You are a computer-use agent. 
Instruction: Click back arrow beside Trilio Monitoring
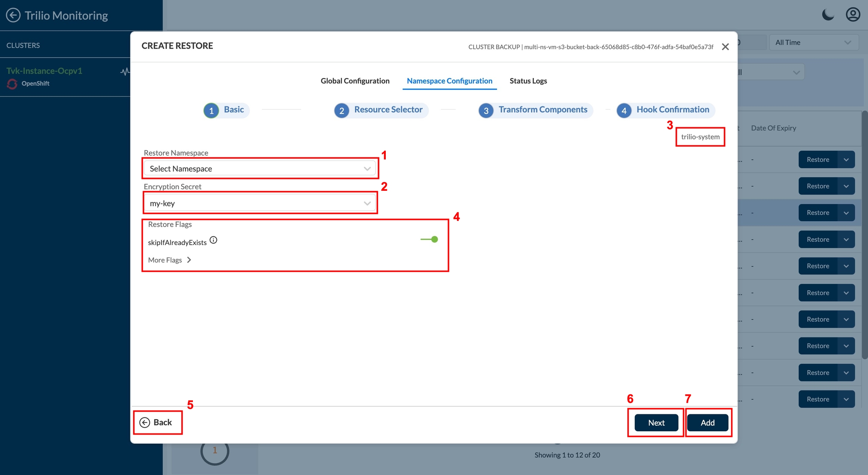click(x=13, y=15)
